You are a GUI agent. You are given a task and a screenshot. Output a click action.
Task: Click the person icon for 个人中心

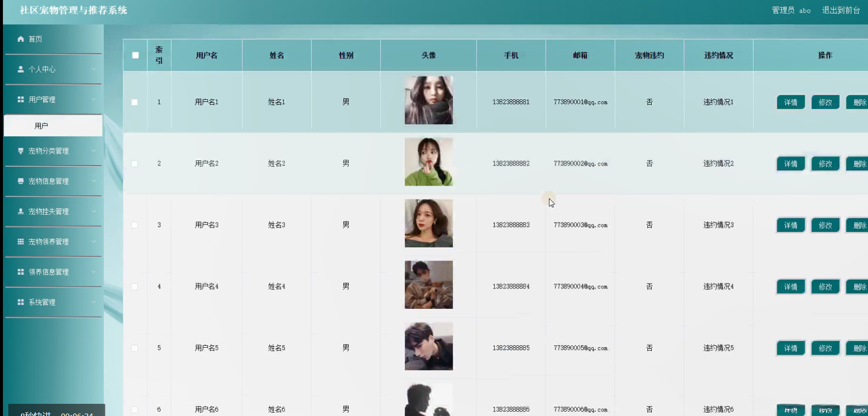pos(20,69)
